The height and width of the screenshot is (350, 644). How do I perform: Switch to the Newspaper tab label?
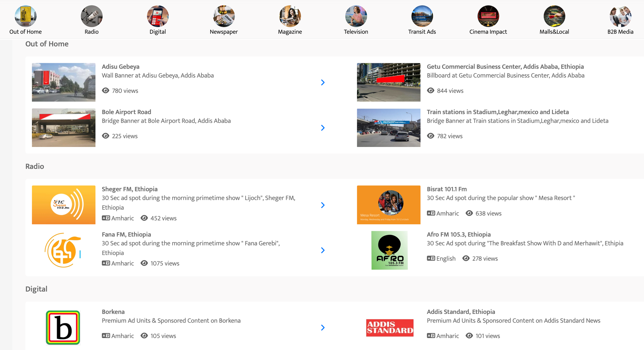224,32
